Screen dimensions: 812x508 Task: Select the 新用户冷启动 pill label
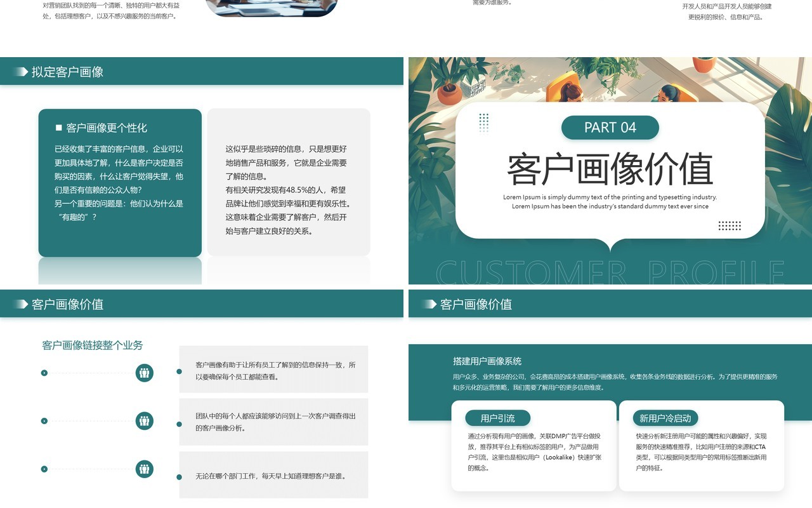click(x=665, y=418)
